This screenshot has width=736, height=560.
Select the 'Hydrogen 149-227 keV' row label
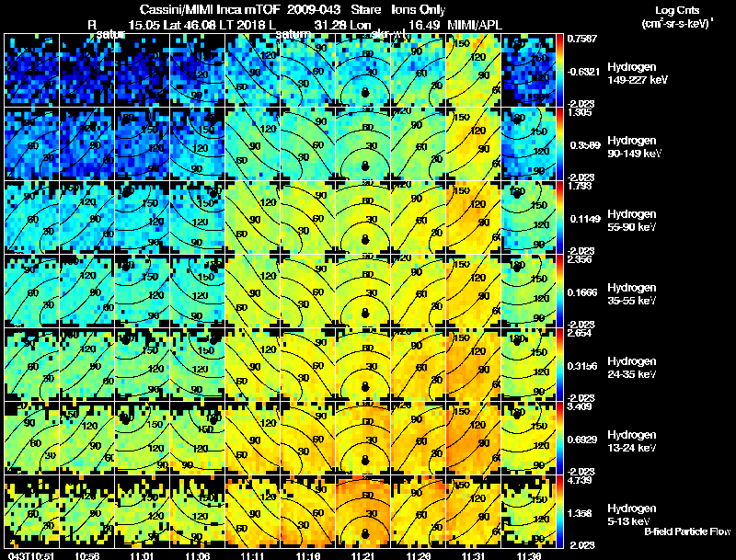point(638,74)
